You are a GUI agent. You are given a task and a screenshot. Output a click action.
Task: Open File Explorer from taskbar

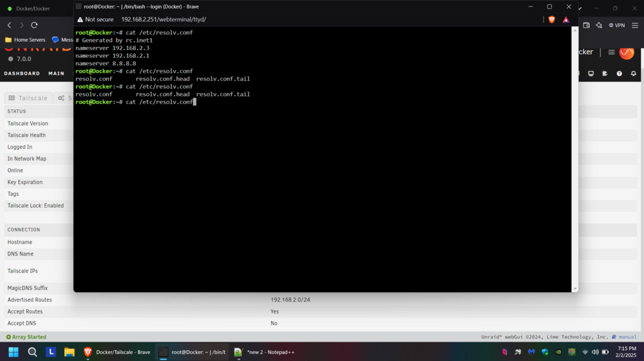(70, 352)
